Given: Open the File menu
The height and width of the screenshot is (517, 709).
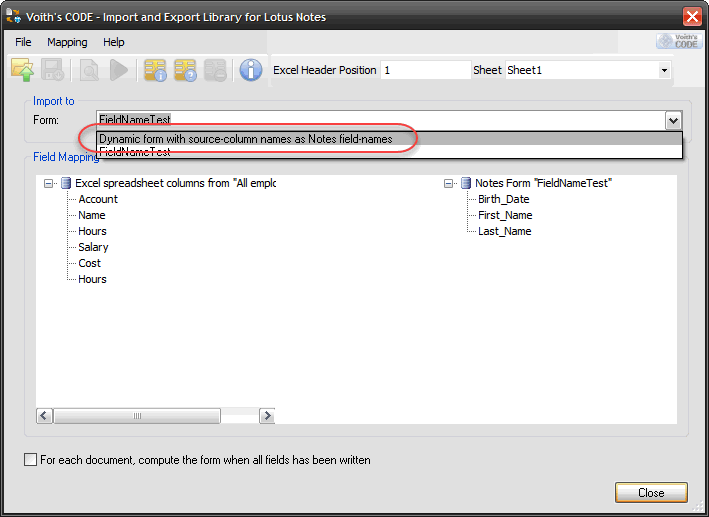Looking at the screenshot, I should (x=23, y=42).
